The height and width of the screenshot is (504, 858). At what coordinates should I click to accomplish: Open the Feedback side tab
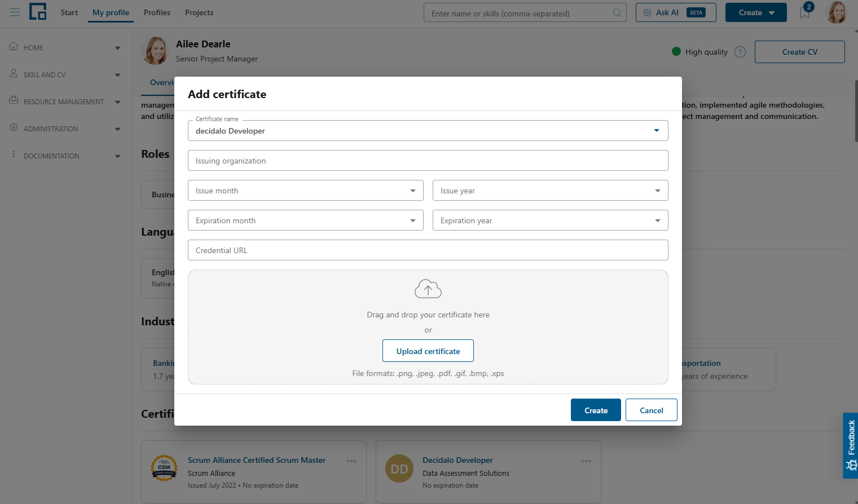point(851,445)
